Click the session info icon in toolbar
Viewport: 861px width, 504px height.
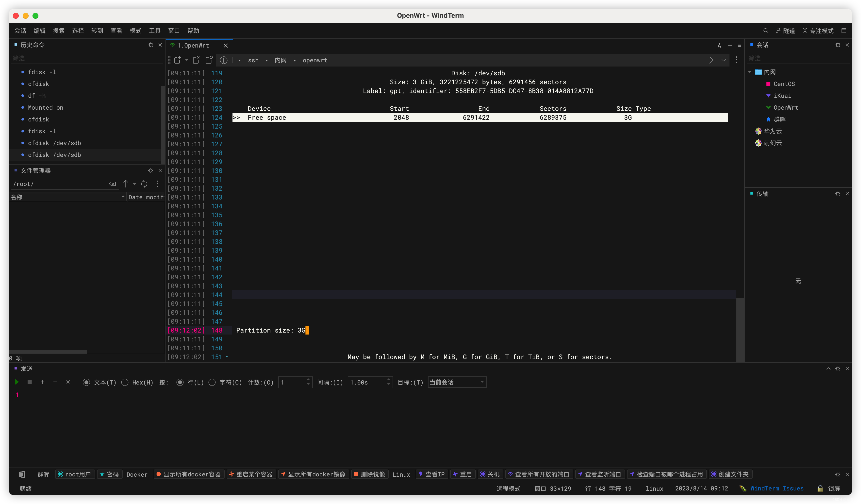223,60
